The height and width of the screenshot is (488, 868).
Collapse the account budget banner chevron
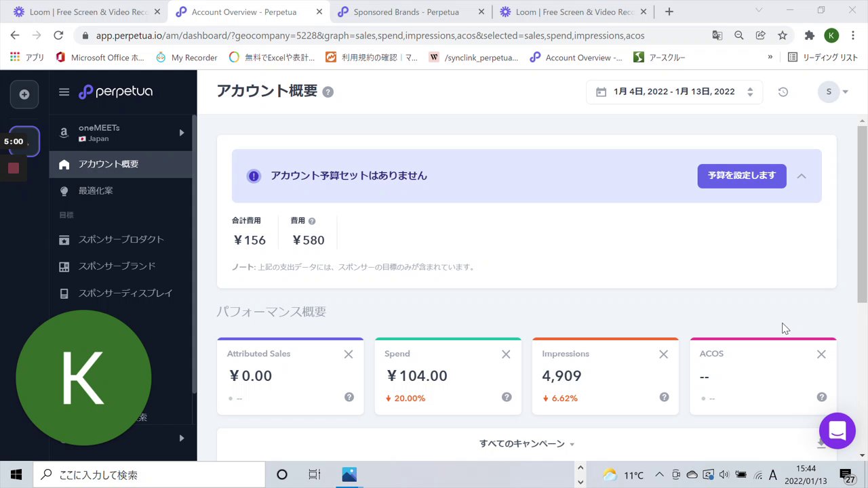click(802, 176)
